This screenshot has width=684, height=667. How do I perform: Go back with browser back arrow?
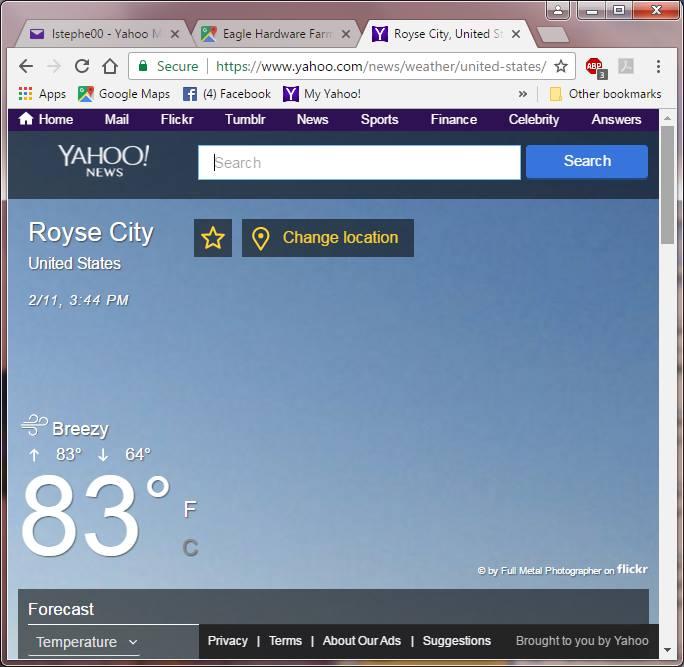pos(26,66)
